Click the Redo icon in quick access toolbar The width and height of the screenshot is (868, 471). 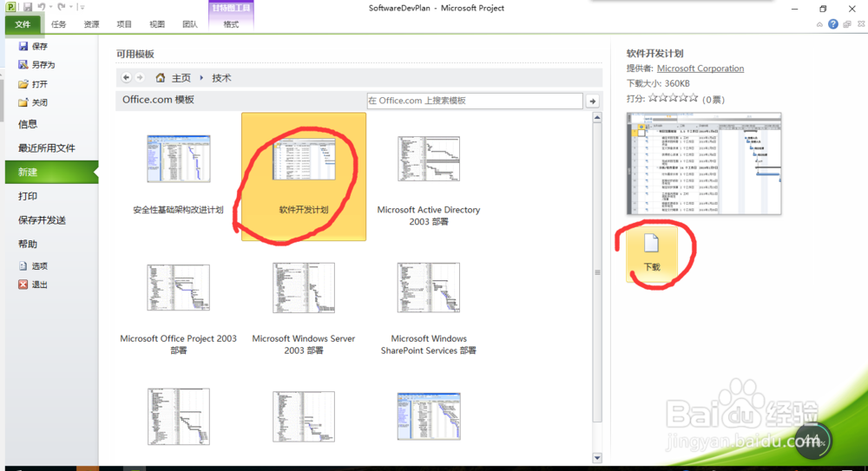click(61, 7)
